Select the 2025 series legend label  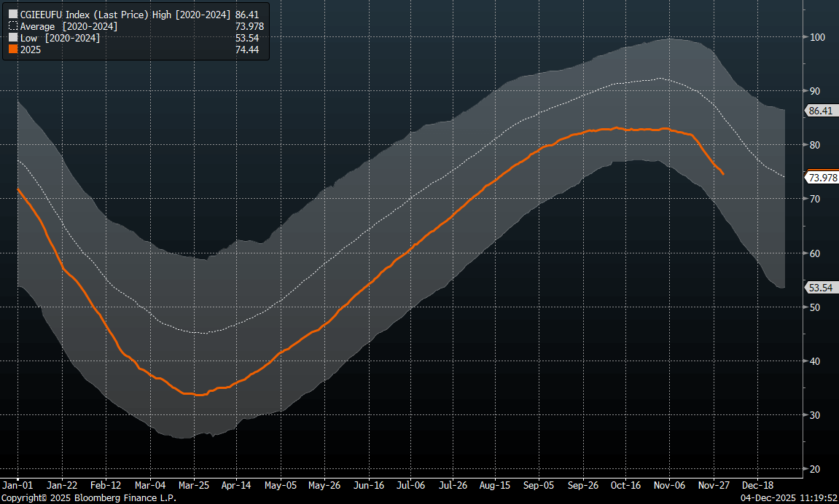31,50
